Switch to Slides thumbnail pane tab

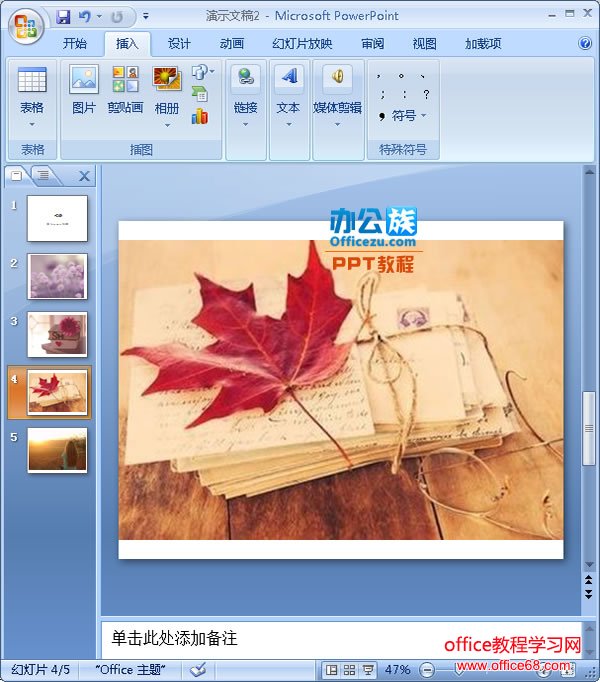click(17, 175)
